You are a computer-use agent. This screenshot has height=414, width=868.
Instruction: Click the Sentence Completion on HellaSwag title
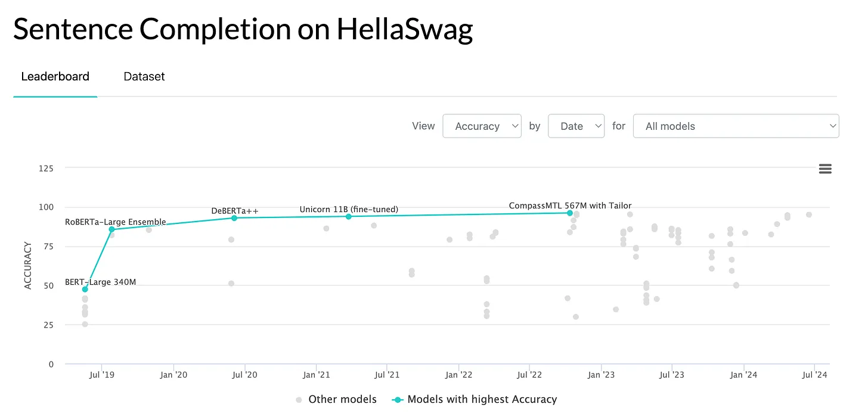[243, 29]
